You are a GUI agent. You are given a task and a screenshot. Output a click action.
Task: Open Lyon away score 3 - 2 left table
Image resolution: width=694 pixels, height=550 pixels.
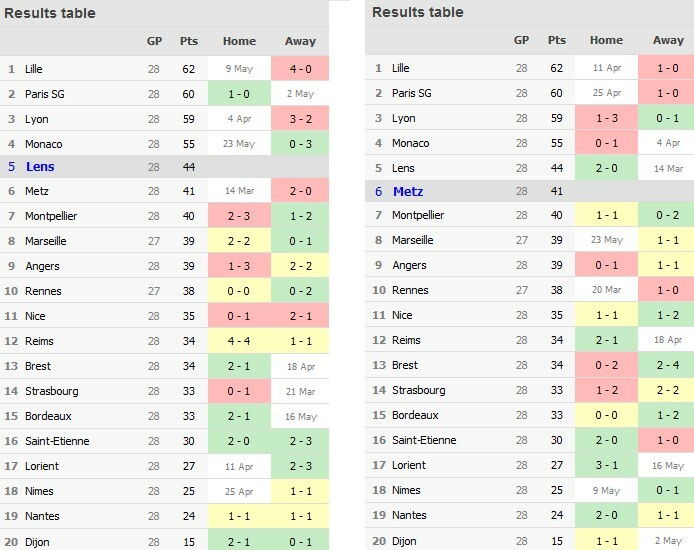300,118
